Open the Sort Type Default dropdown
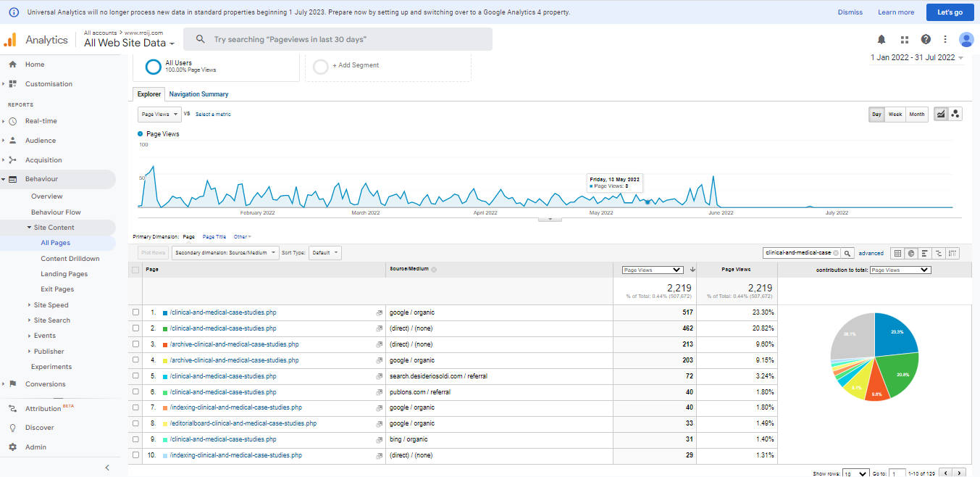 (x=324, y=253)
